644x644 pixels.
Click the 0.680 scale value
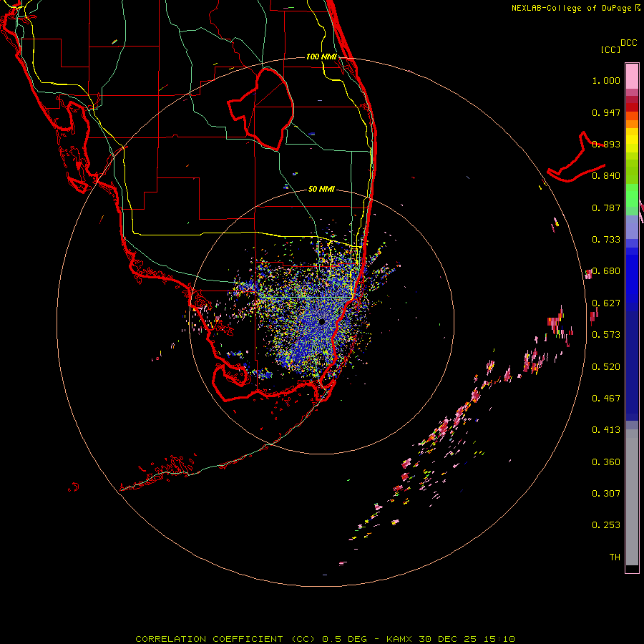point(606,271)
